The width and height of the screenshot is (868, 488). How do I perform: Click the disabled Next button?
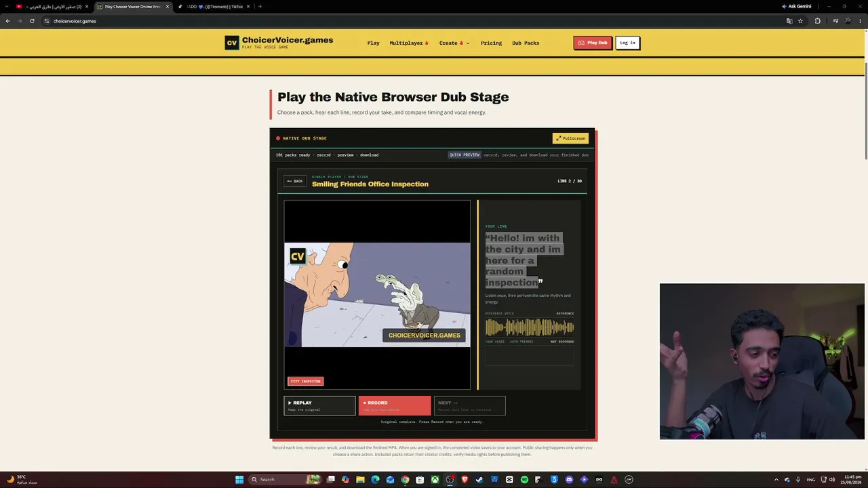click(x=469, y=405)
